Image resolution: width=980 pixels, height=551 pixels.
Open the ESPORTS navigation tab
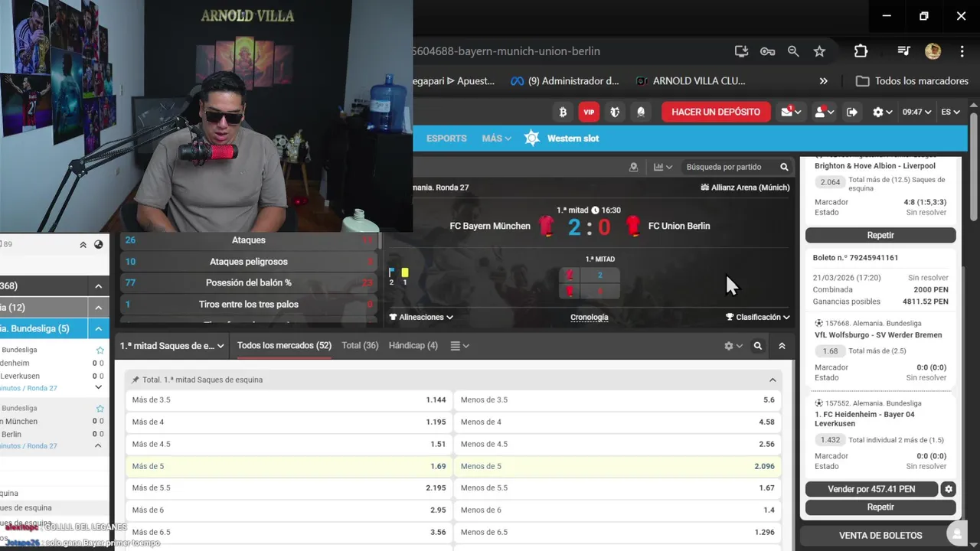click(446, 139)
